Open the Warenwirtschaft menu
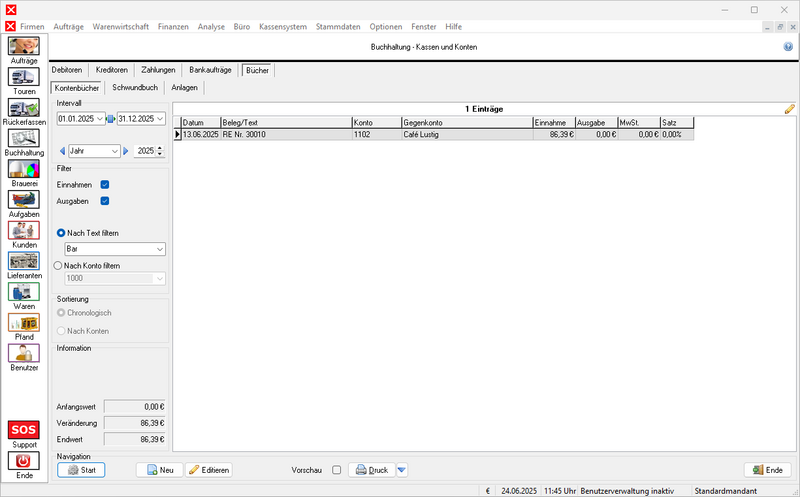This screenshot has width=800, height=497. tap(120, 25)
